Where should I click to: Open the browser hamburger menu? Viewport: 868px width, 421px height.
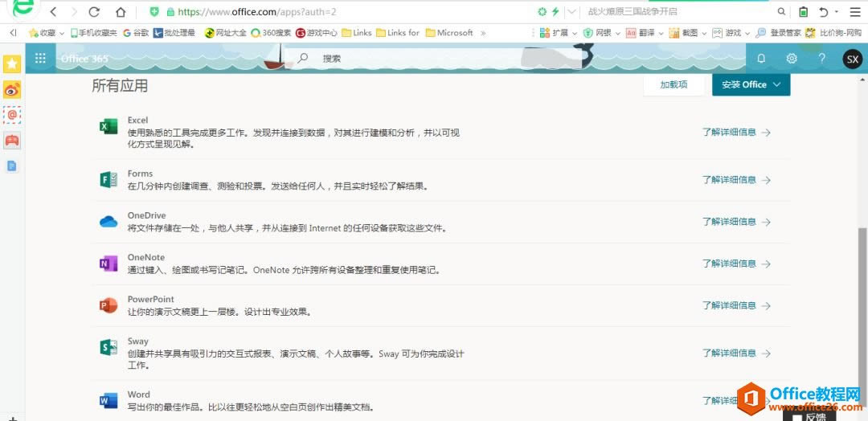pyautogui.click(x=854, y=12)
